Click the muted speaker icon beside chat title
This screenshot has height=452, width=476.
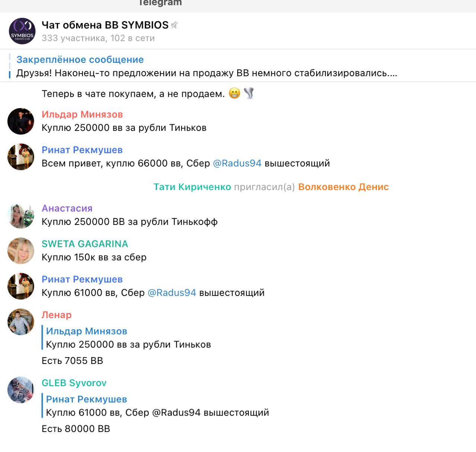click(x=174, y=25)
